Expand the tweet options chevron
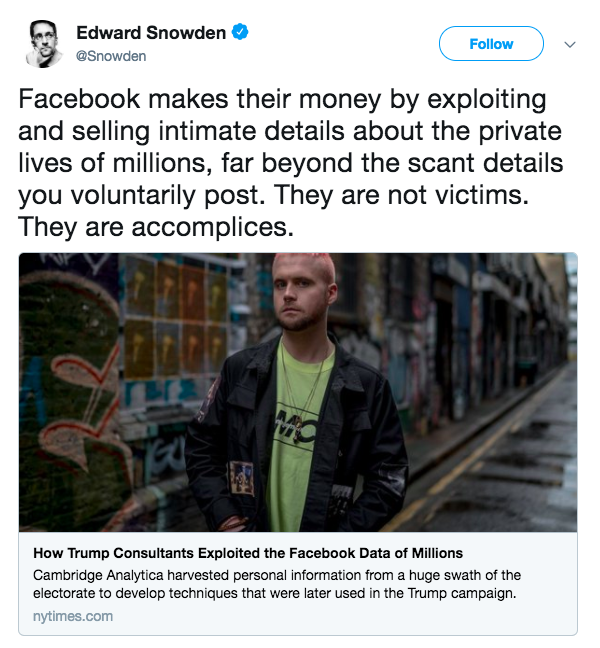The image size is (600, 648). pos(570,44)
